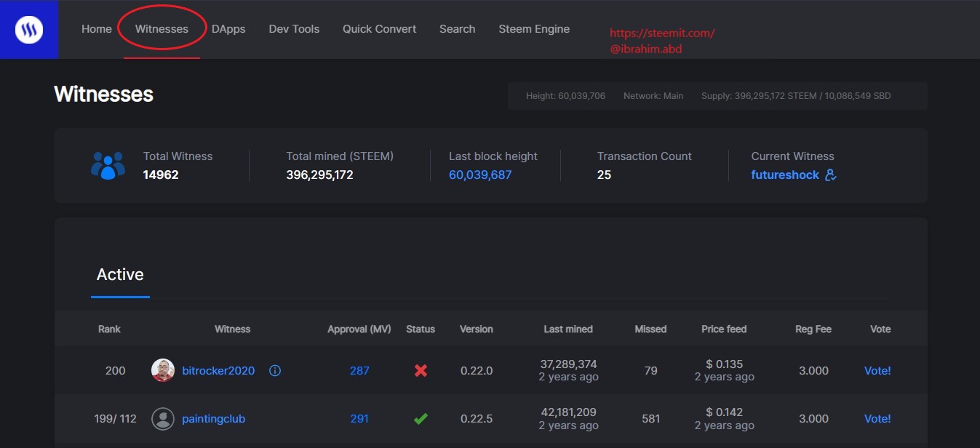
Task: Click the red X status icon for bitrocker2020
Action: click(x=421, y=371)
